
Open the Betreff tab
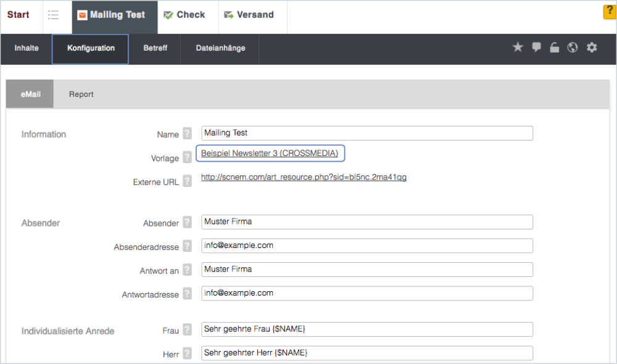point(155,48)
